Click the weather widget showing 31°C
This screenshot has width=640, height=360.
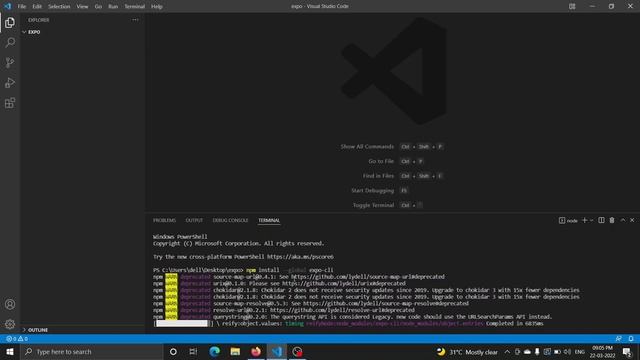tap(467, 352)
